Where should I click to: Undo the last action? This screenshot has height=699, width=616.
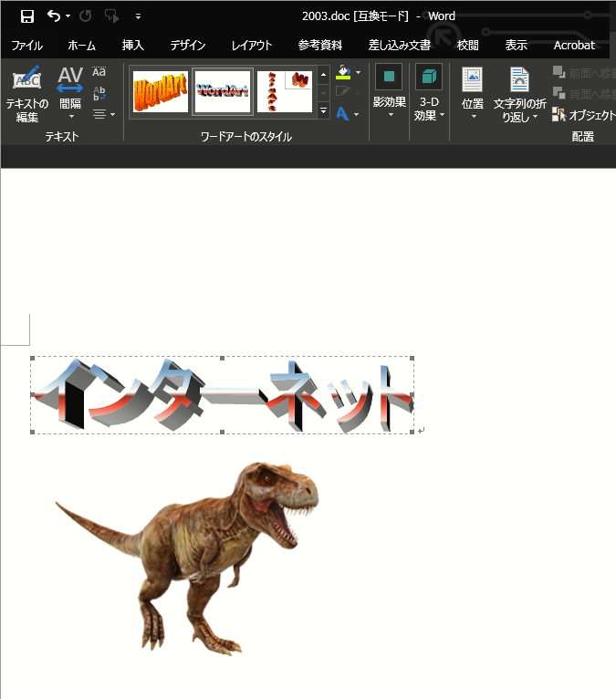54,16
